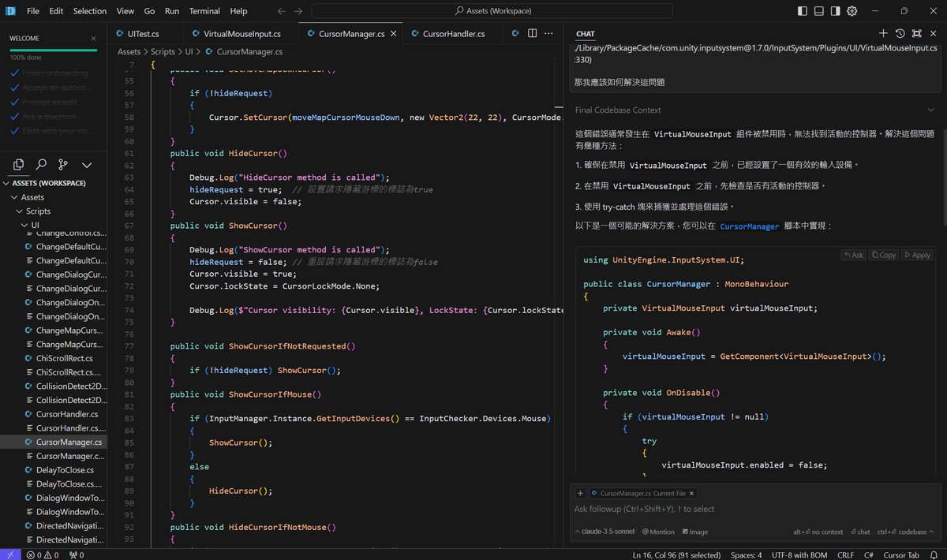The width and height of the screenshot is (947, 560).
Task: Open the Selection menu
Action: point(89,11)
